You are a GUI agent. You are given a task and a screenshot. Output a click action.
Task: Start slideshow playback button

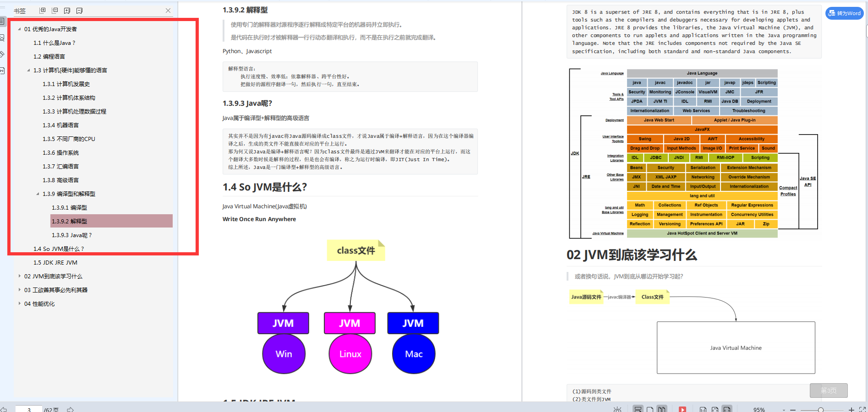[x=682, y=409]
